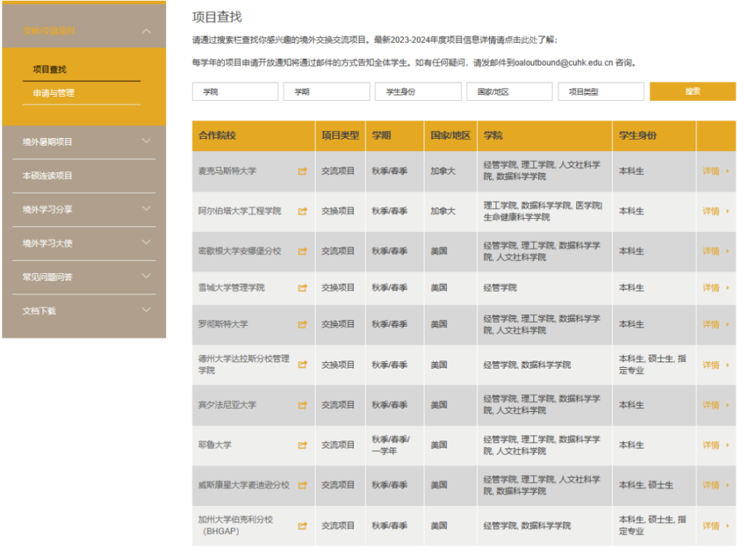Click the 国家/地区 column header
This screenshot has height=550, width=756.
450,136
